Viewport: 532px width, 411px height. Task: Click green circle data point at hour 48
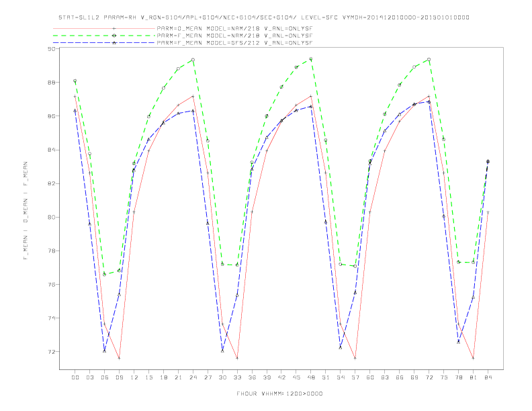311,59
